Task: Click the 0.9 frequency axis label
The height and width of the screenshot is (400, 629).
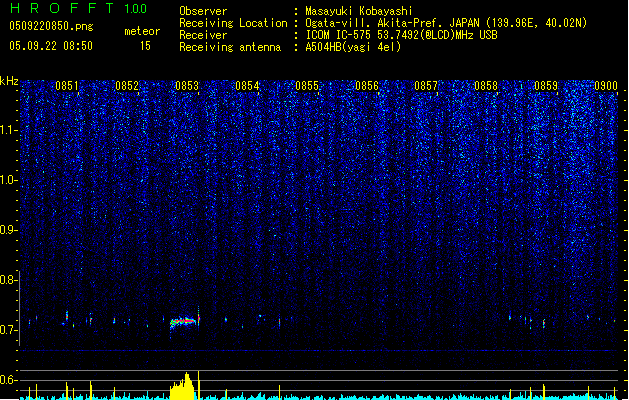Action: tap(8, 230)
